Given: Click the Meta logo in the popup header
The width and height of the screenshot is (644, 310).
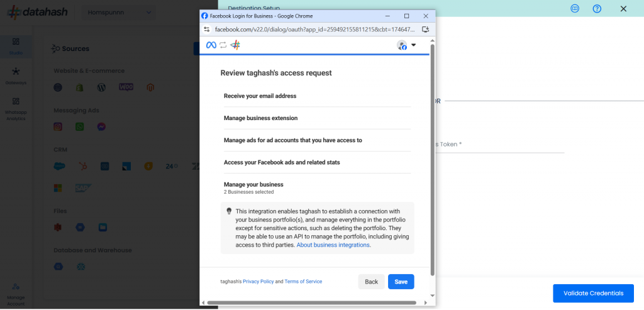Looking at the screenshot, I should coord(211,45).
